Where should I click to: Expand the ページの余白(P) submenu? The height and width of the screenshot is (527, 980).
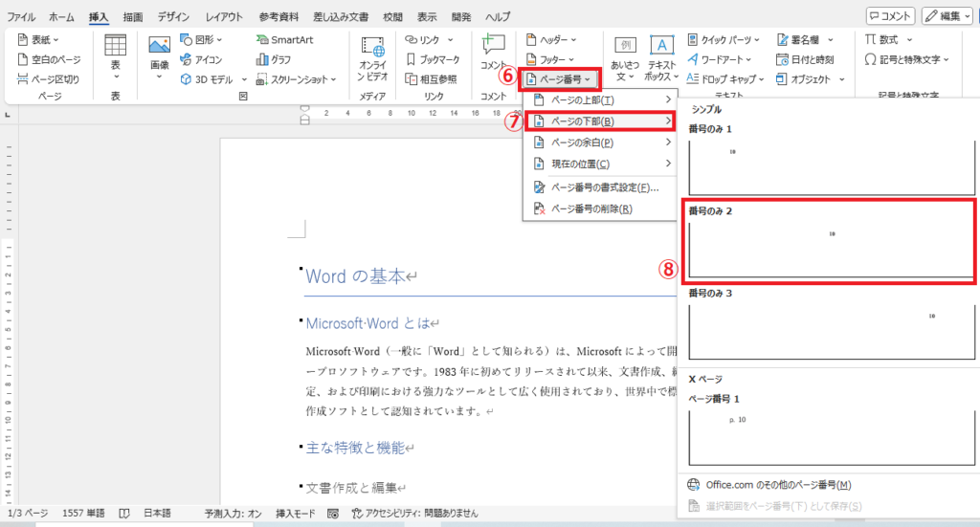tap(600, 143)
